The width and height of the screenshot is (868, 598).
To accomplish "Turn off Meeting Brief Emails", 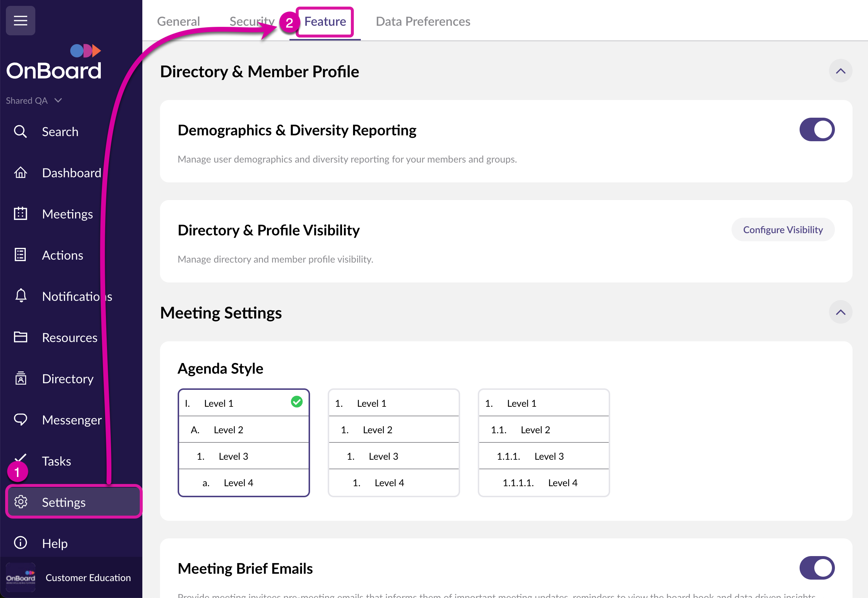I will tap(817, 567).
